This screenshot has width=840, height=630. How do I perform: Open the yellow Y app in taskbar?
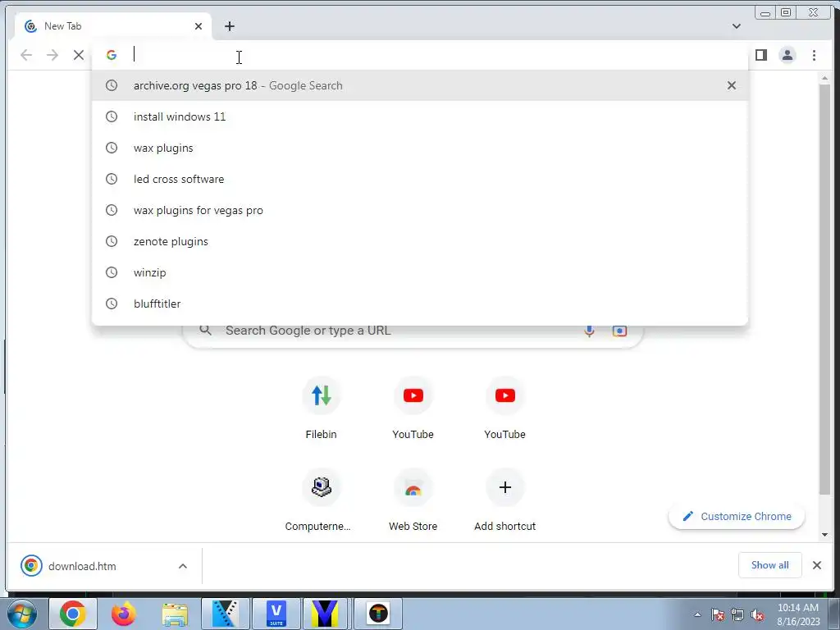click(325, 614)
